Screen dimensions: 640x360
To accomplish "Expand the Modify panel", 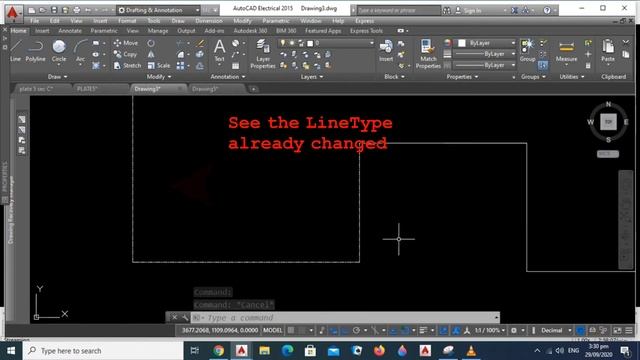I will click(159, 77).
